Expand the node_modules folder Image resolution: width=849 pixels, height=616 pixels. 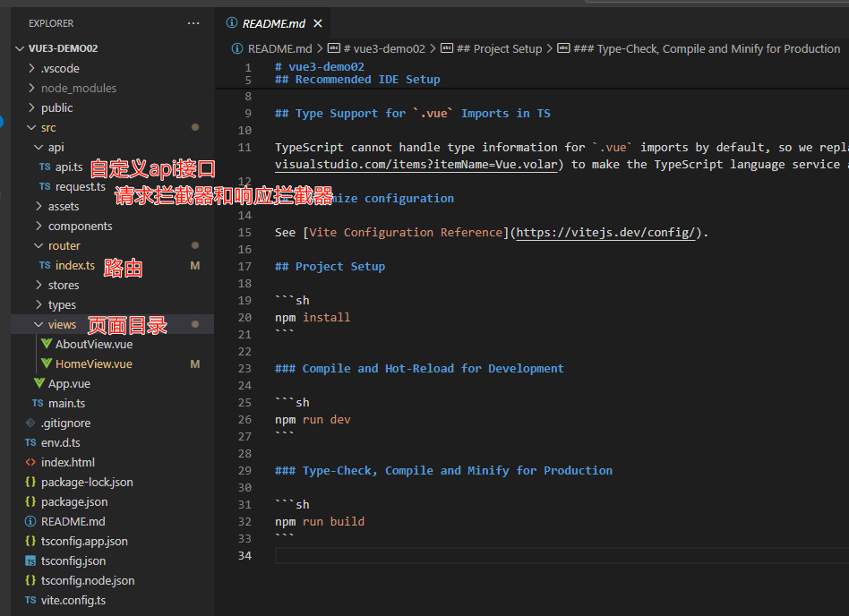pos(32,88)
